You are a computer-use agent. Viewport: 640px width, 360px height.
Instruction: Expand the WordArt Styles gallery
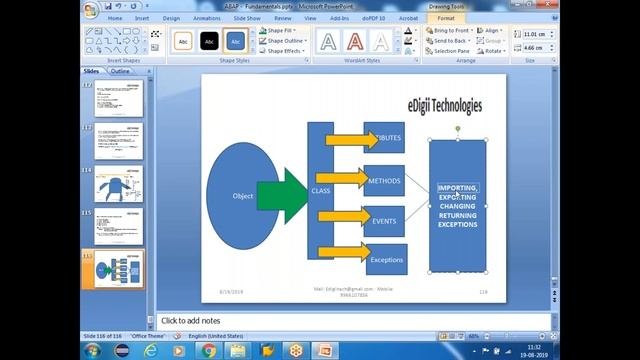pos(398,50)
